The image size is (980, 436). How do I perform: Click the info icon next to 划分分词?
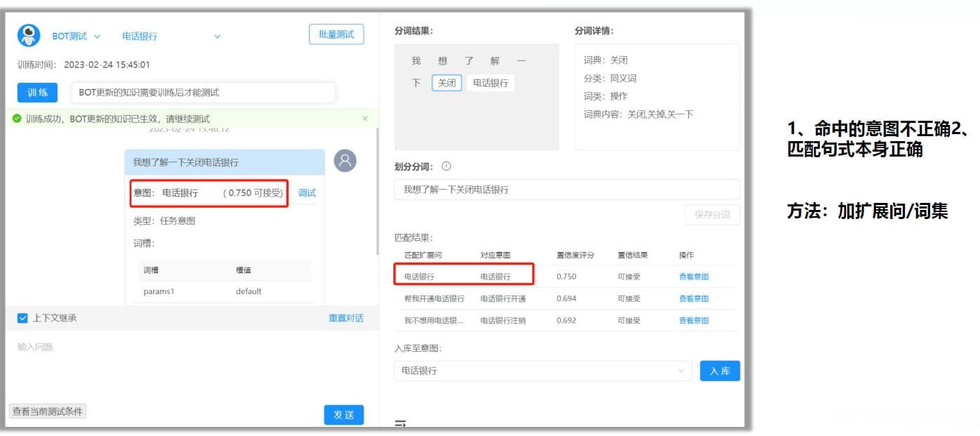pos(446,166)
